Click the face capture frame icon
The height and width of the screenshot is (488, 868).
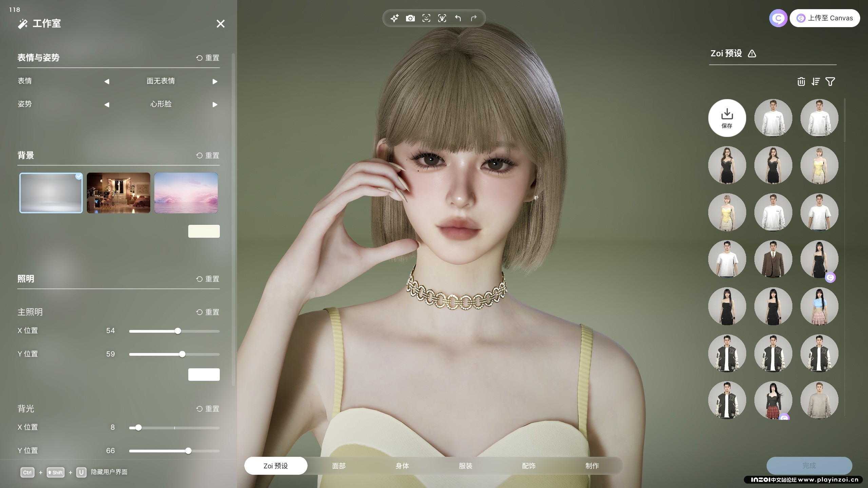pos(426,18)
